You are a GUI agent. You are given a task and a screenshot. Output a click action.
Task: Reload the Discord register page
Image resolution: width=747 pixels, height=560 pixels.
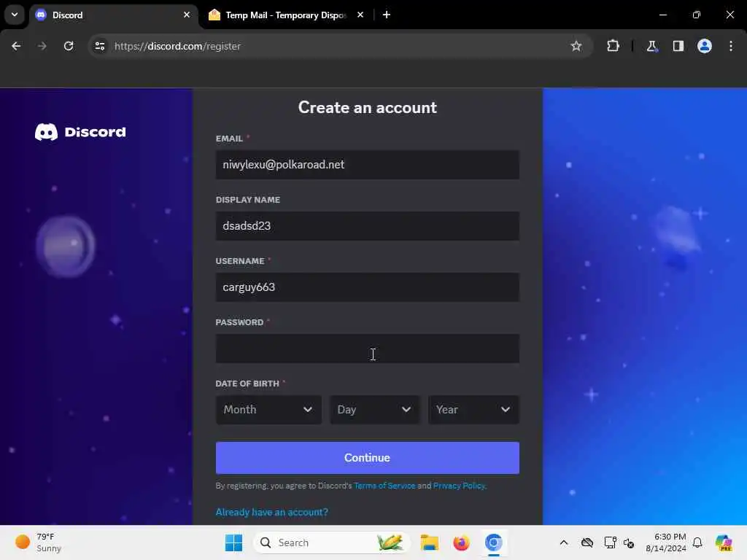[69, 46]
